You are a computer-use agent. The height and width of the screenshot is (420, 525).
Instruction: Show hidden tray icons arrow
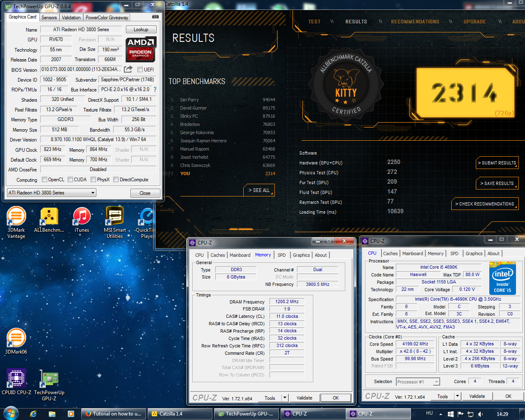441,414
